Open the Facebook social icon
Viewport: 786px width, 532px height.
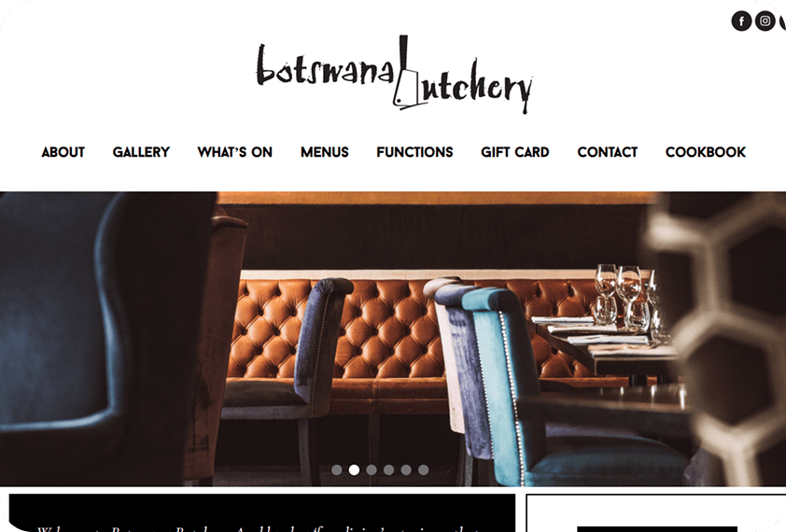tap(741, 21)
